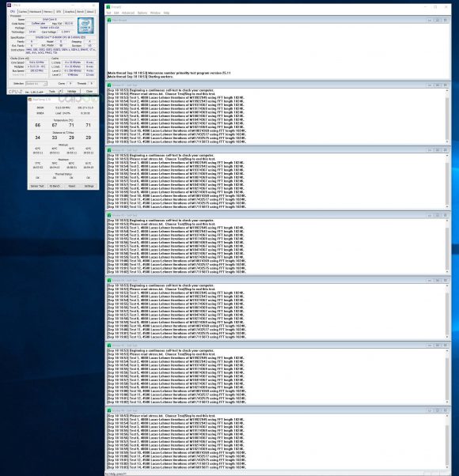This screenshot has height=476, width=459.
Task: Click the Core Speed value in CPU-Z
Action: pyautogui.click(x=36, y=62)
